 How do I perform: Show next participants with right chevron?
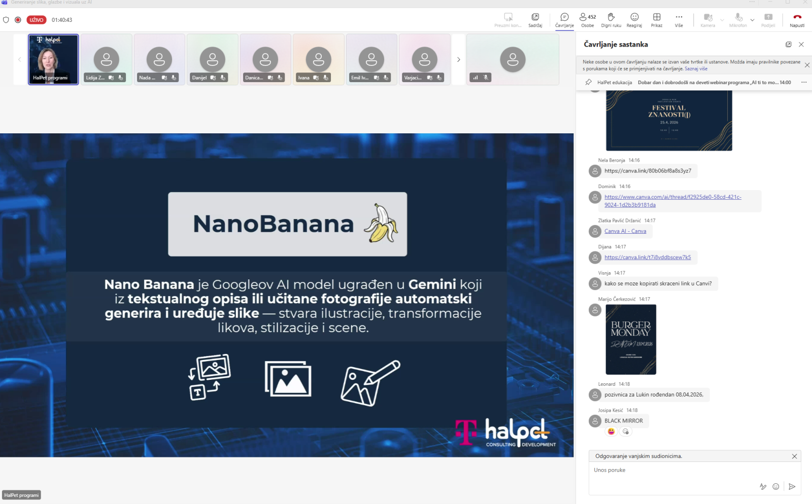458,60
